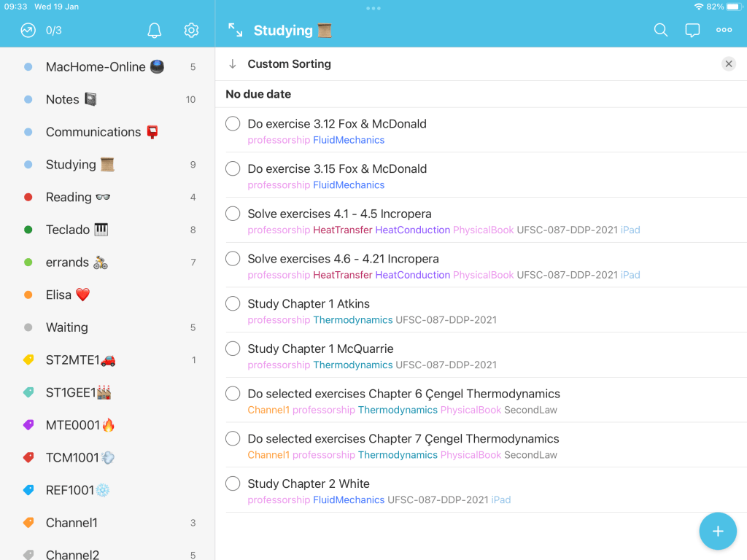Open the HeatTransfer label on exercises 4.1 - 4.5
Image resolution: width=747 pixels, height=560 pixels.
(x=342, y=230)
